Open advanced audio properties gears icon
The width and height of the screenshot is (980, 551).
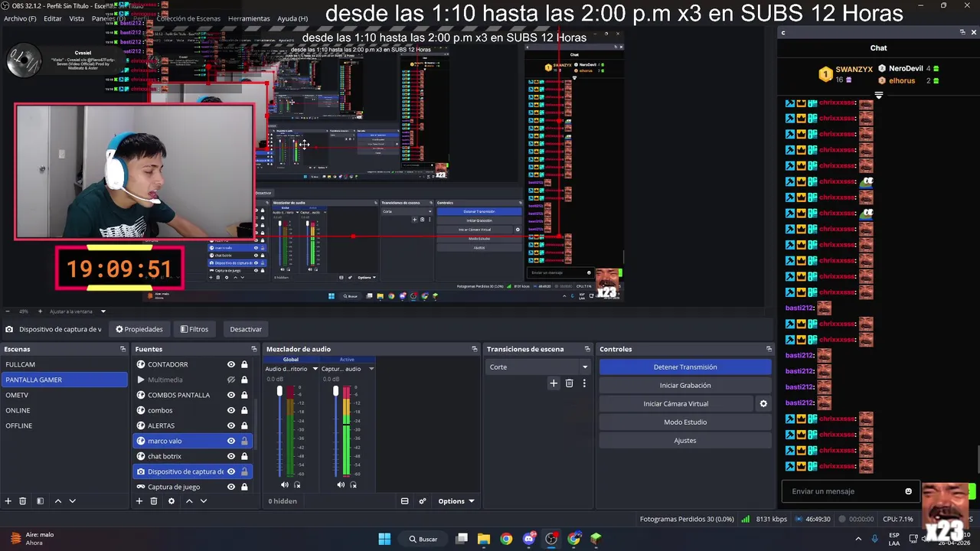[x=422, y=501]
